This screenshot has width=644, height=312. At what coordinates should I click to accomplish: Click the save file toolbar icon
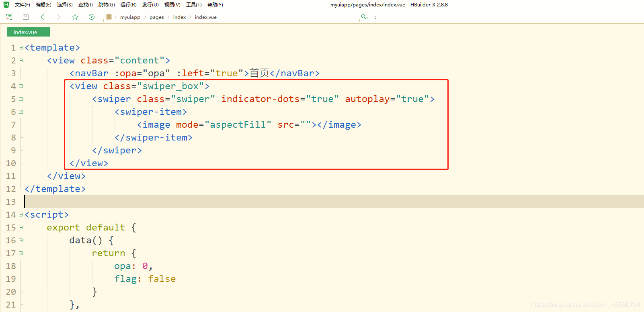tap(26, 17)
